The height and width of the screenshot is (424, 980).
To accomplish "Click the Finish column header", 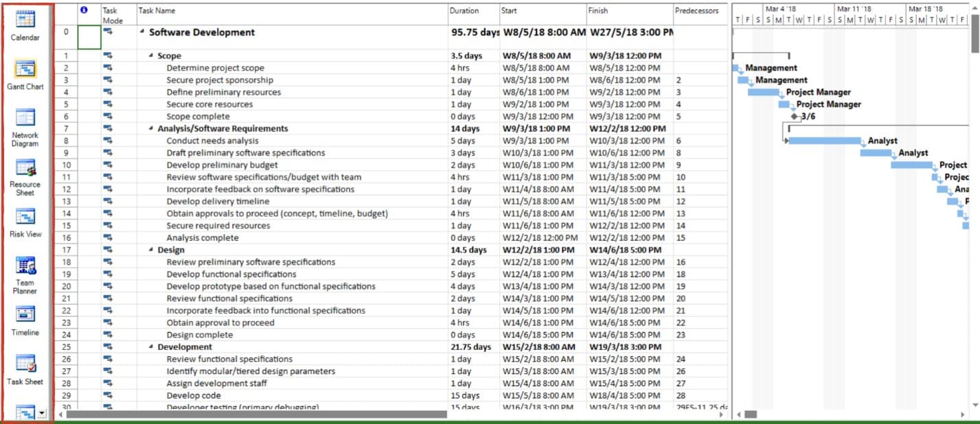I will tap(630, 14).
